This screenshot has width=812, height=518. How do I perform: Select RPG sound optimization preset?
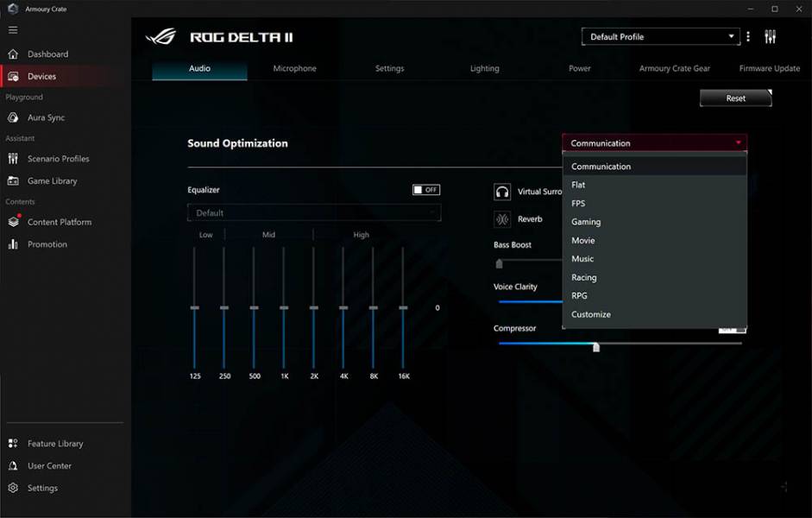pyautogui.click(x=655, y=296)
